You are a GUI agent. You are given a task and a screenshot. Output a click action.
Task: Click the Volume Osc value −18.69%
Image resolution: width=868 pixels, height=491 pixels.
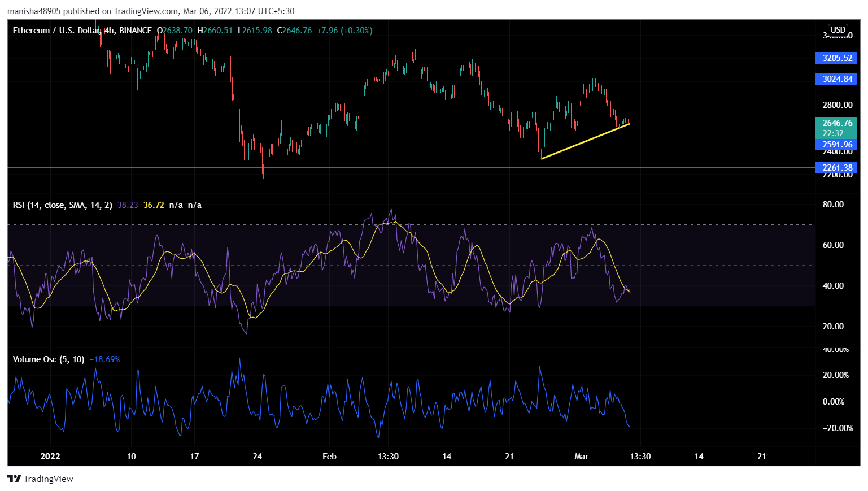pos(104,359)
